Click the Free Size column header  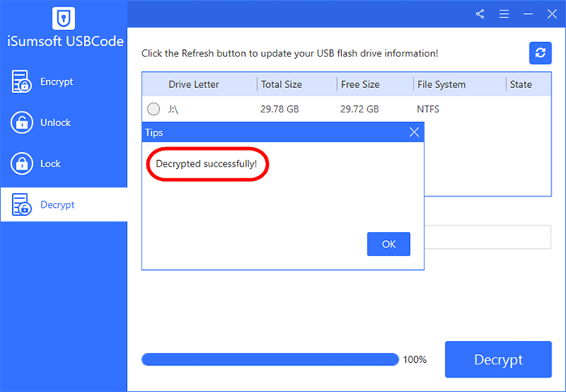tap(360, 85)
